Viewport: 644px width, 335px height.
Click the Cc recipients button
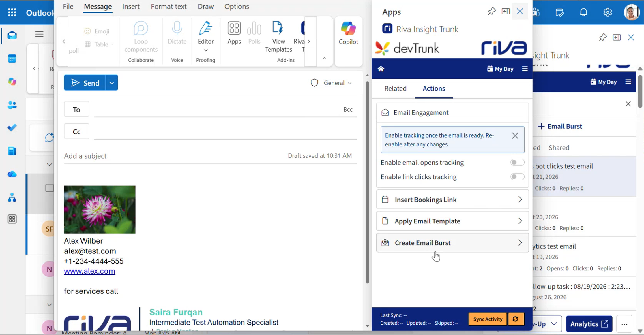coord(76,132)
